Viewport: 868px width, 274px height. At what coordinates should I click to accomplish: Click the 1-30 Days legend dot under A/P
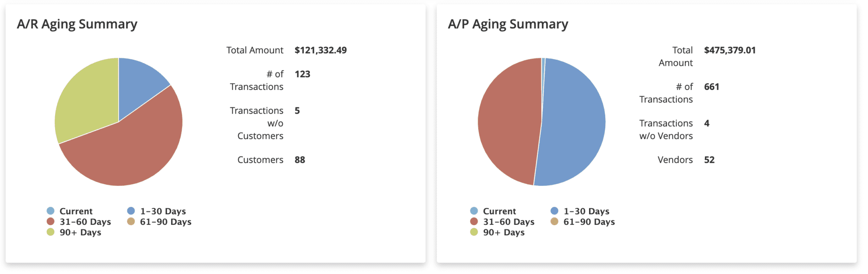point(554,211)
